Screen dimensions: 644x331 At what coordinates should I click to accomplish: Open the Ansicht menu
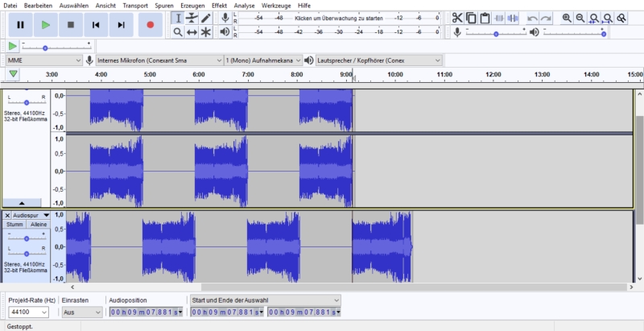(105, 6)
